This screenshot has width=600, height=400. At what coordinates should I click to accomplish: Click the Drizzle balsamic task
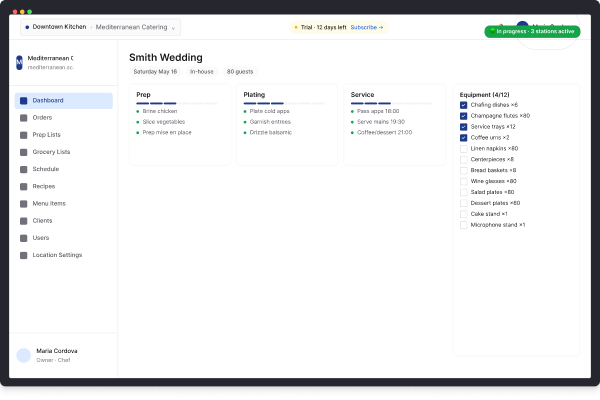[x=267, y=132]
